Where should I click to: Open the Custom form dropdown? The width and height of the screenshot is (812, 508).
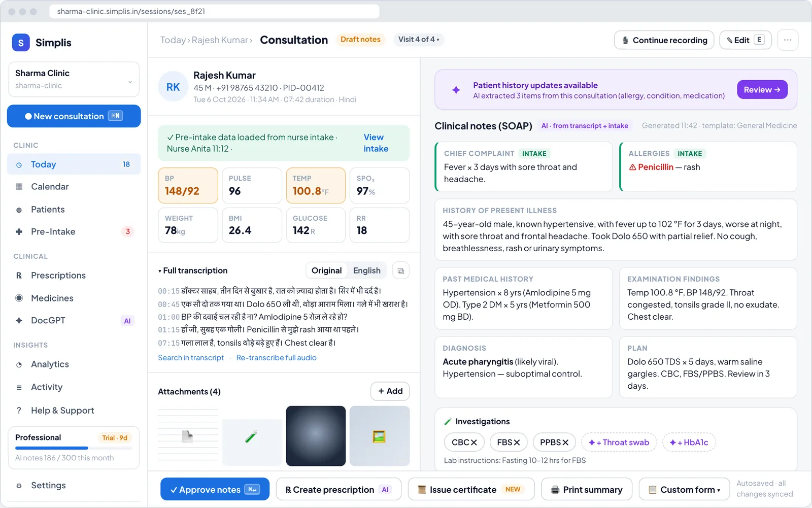(685, 490)
